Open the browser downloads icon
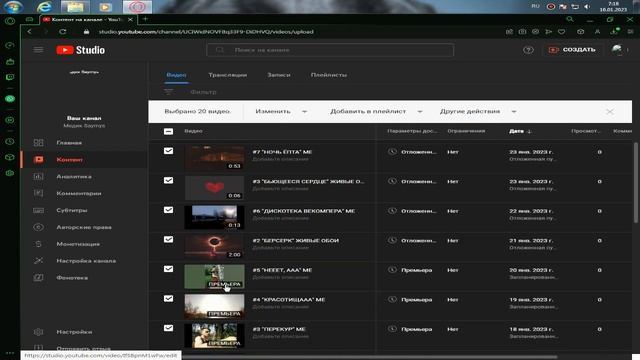Image resolution: width=640 pixels, height=360 pixels. [x=614, y=31]
